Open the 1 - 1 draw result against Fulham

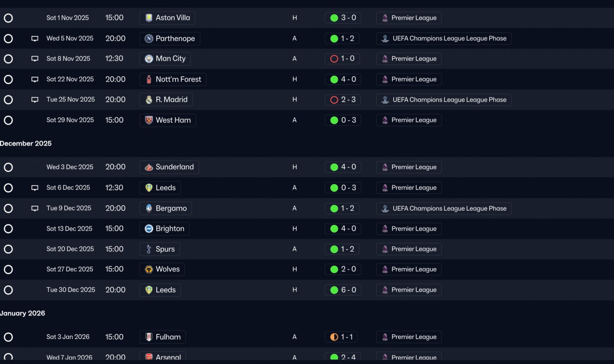coord(341,337)
